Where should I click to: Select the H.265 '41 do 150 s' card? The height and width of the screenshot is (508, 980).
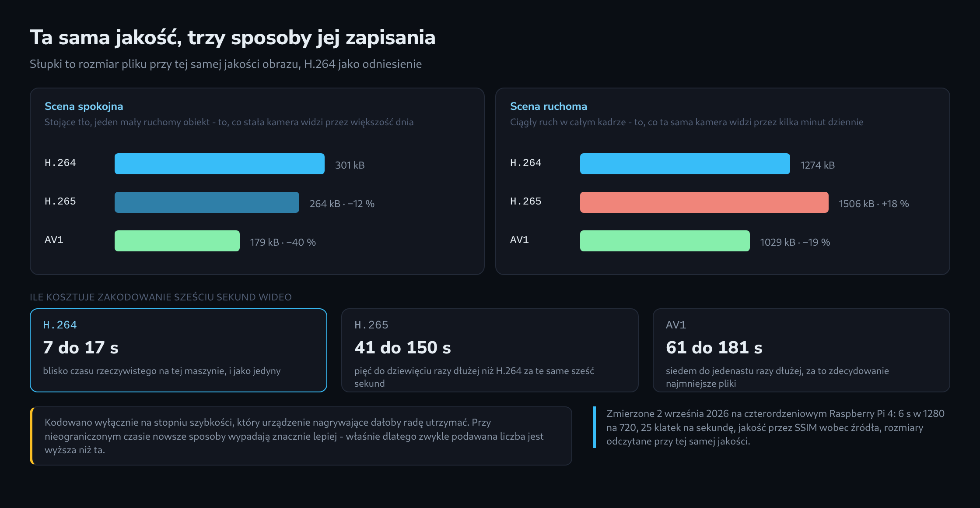pos(490,350)
